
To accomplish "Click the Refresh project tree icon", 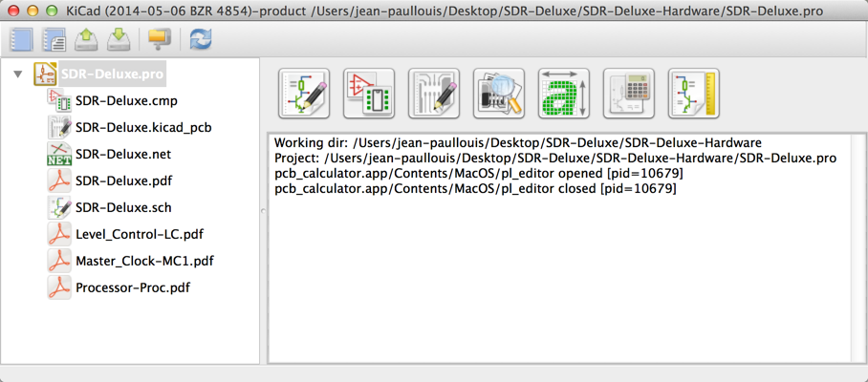I will [201, 39].
